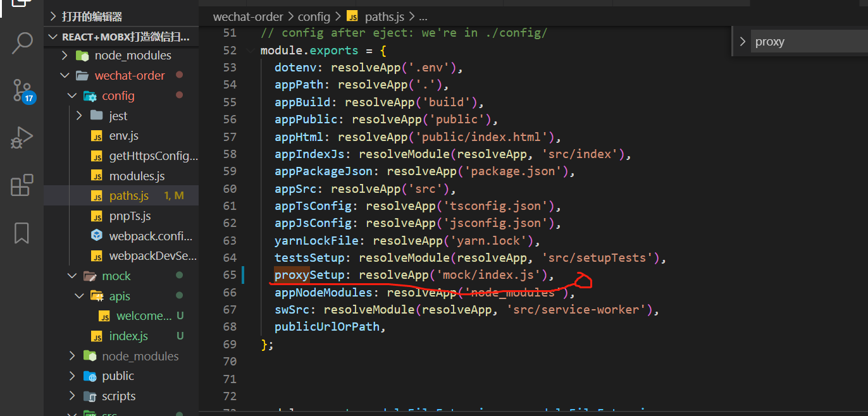Click the 1, M status of paths.js
The height and width of the screenshot is (416, 868).
(173, 196)
